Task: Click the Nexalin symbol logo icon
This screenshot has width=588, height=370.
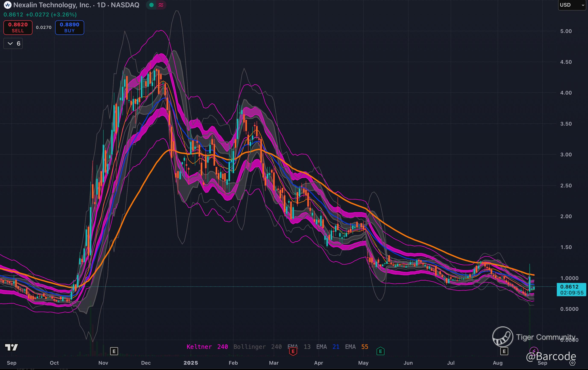Action: [x=7, y=5]
